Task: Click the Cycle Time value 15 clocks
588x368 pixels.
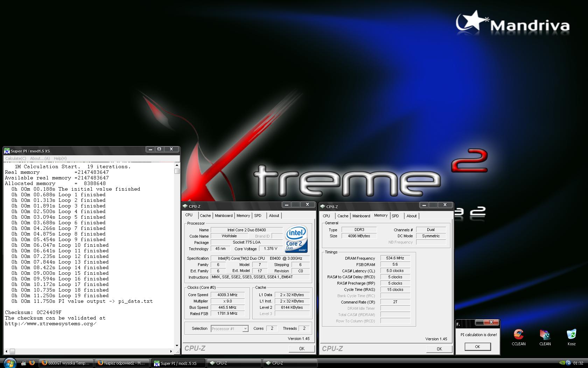Action: click(395, 290)
